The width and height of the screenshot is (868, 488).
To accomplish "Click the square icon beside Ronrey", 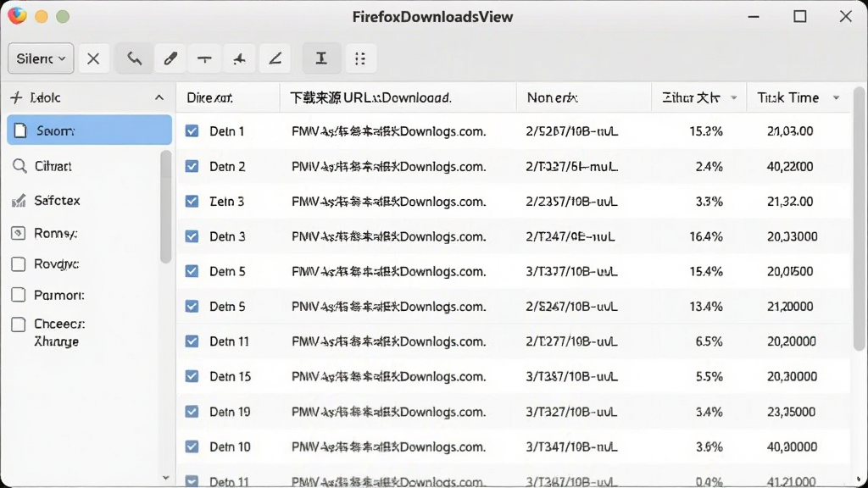I will click(x=19, y=233).
